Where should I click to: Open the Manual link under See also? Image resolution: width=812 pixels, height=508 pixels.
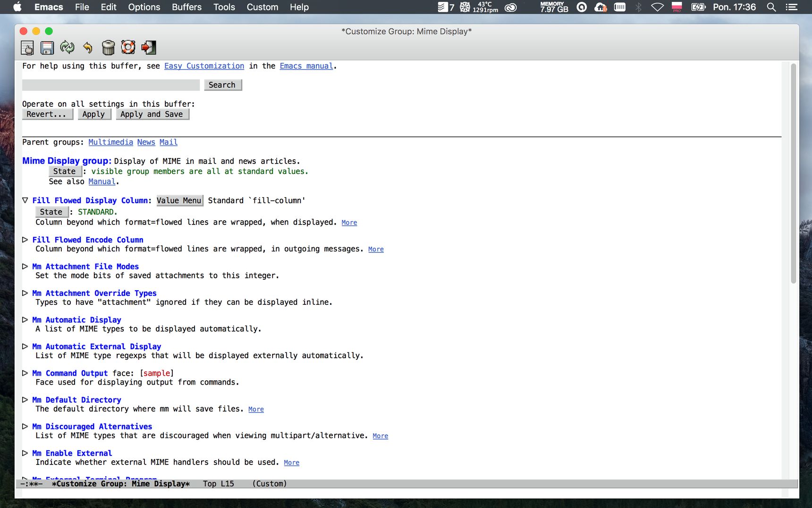coord(101,181)
